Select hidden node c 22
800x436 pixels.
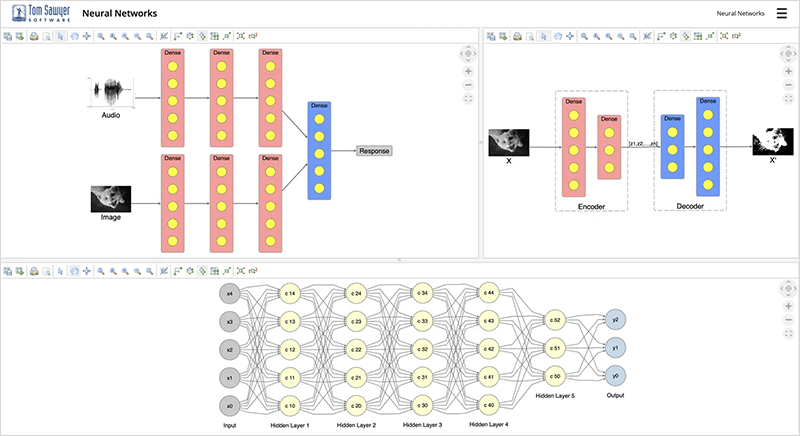[356, 349]
